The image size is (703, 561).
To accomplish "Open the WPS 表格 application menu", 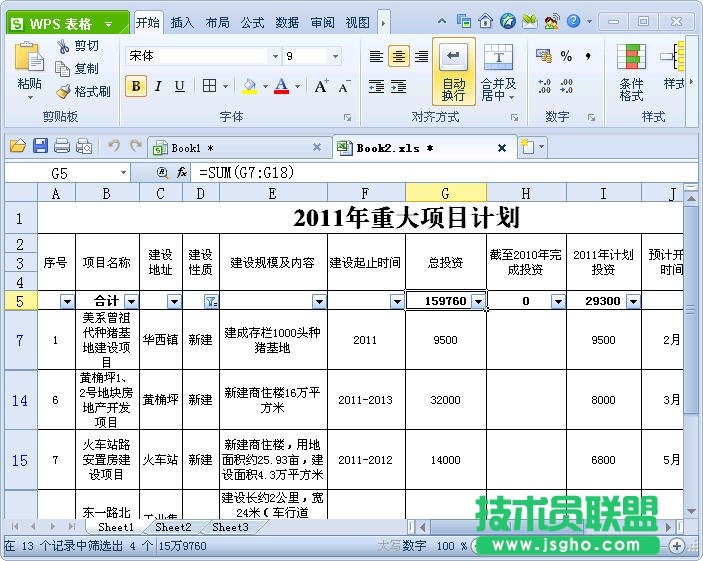I will [x=67, y=23].
